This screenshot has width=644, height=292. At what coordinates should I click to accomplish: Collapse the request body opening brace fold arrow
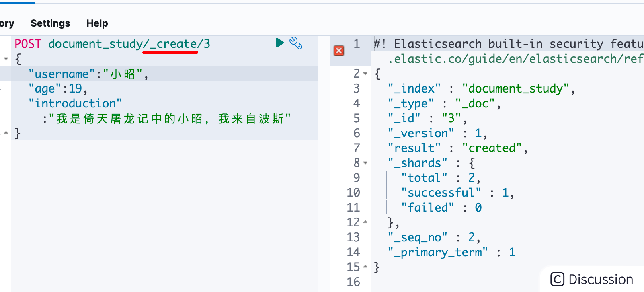click(6, 59)
